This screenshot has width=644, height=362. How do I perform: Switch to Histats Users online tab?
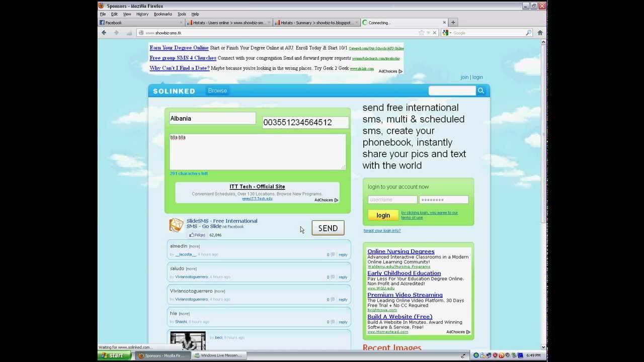tap(229, 23)
